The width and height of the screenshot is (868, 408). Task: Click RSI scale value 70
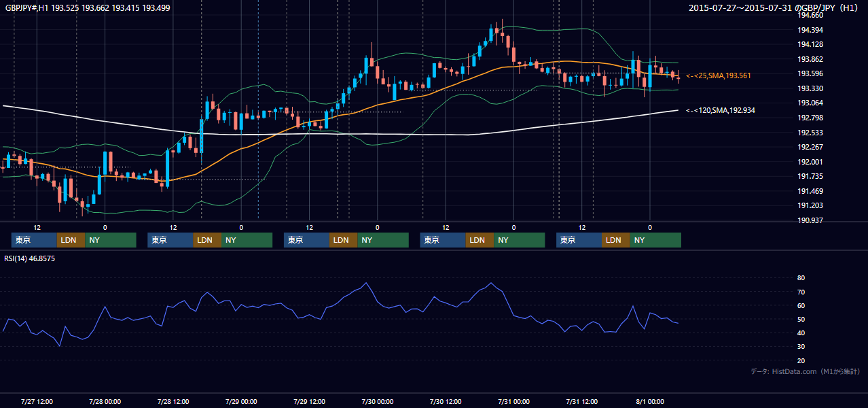pos(801,292)
